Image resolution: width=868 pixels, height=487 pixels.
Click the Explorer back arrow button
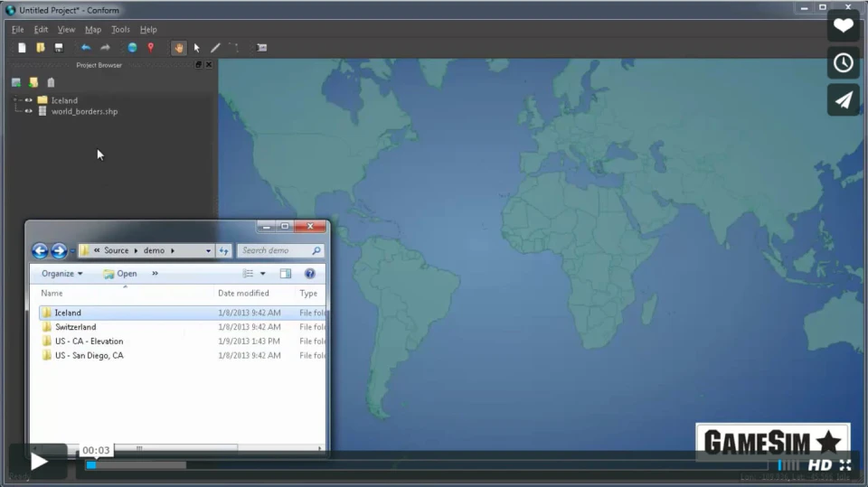pos(40,251)
